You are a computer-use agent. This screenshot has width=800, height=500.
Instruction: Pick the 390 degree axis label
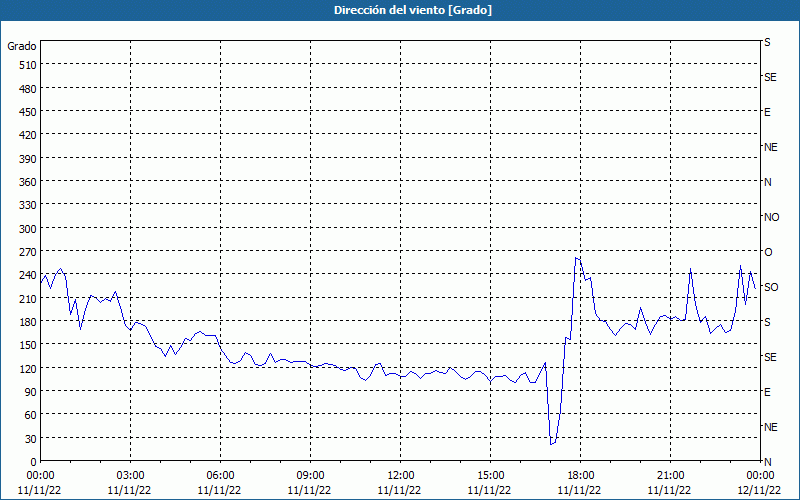(x=28, y=159)
